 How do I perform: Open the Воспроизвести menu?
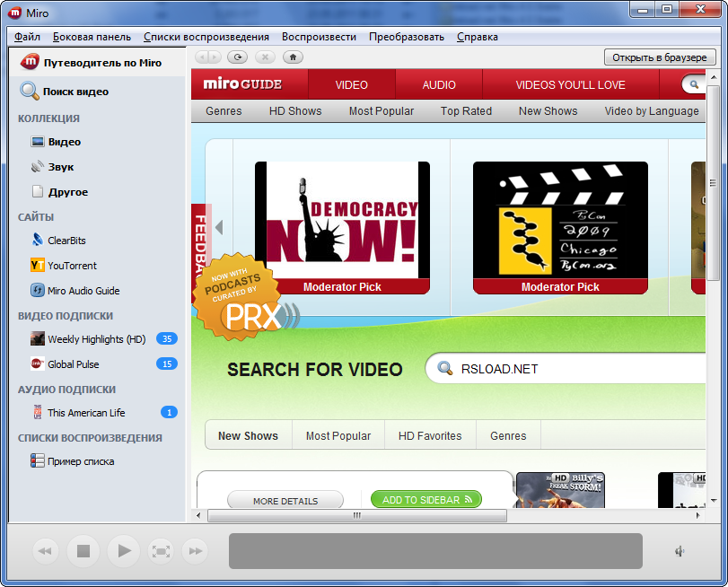(x=319, y=37)
